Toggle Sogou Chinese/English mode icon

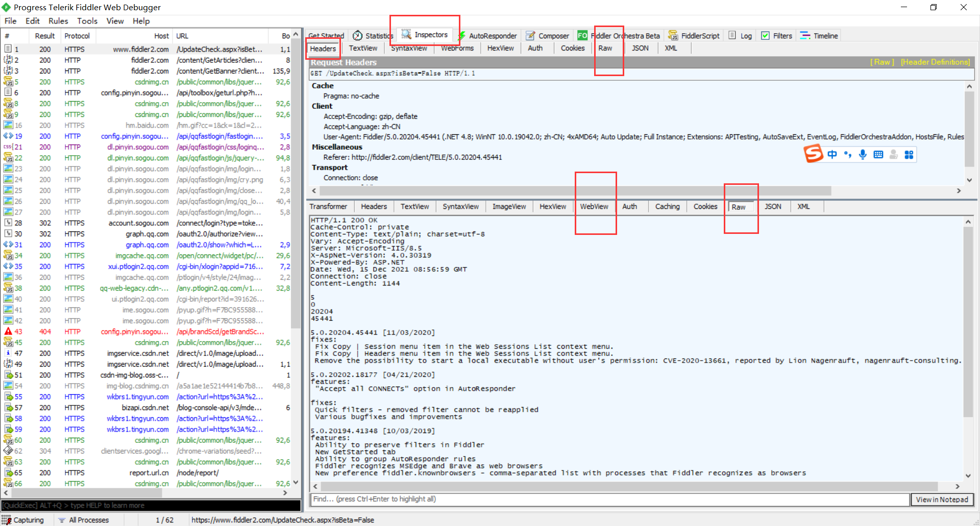(832, 154)
